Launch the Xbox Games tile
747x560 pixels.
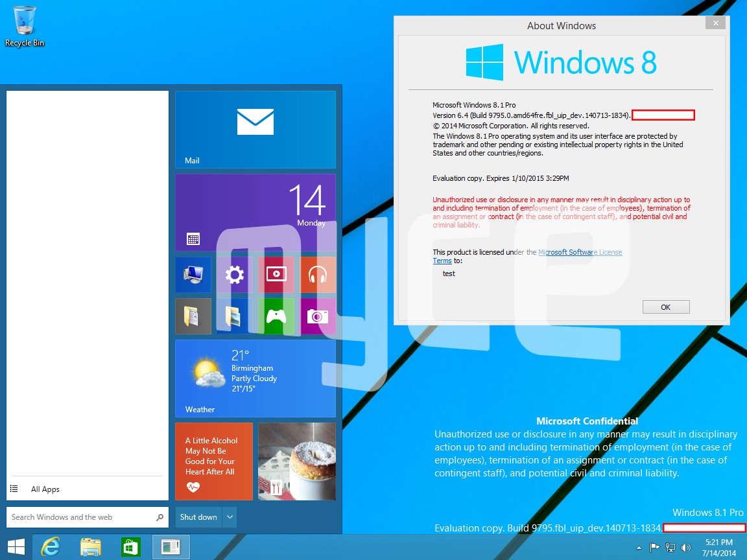(276, 316)
